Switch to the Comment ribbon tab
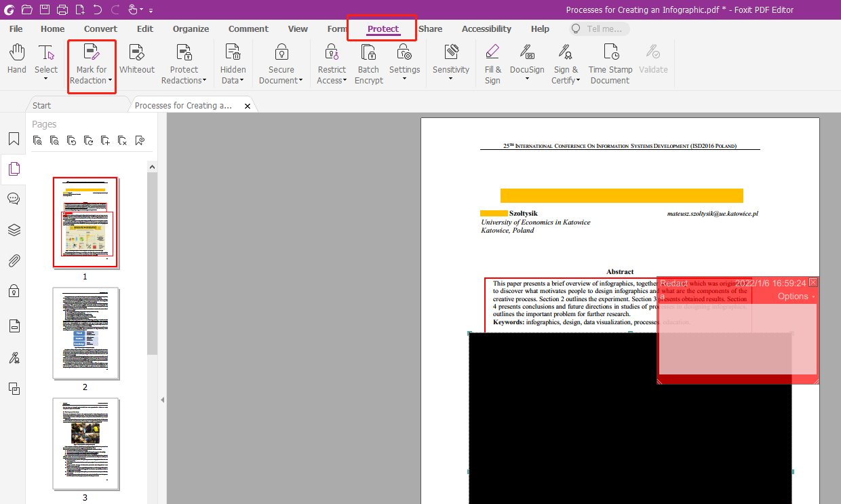This screenshot has width=841, height=504. tap(248, 29)
